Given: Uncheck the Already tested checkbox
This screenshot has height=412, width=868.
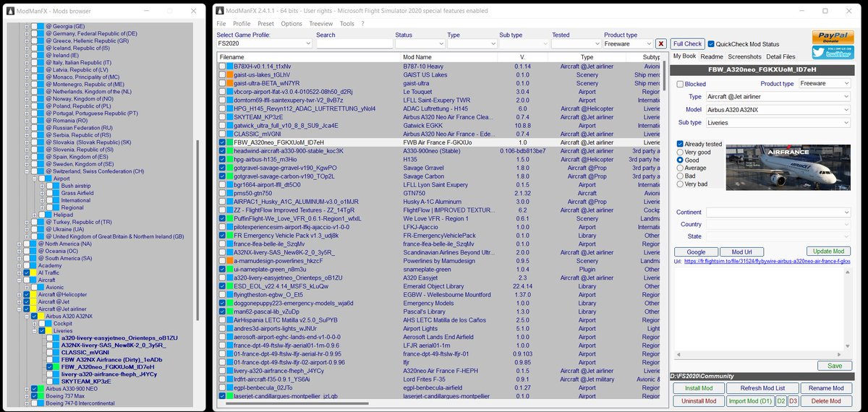Looking at the screenshot, I should (x=680, y=144).
